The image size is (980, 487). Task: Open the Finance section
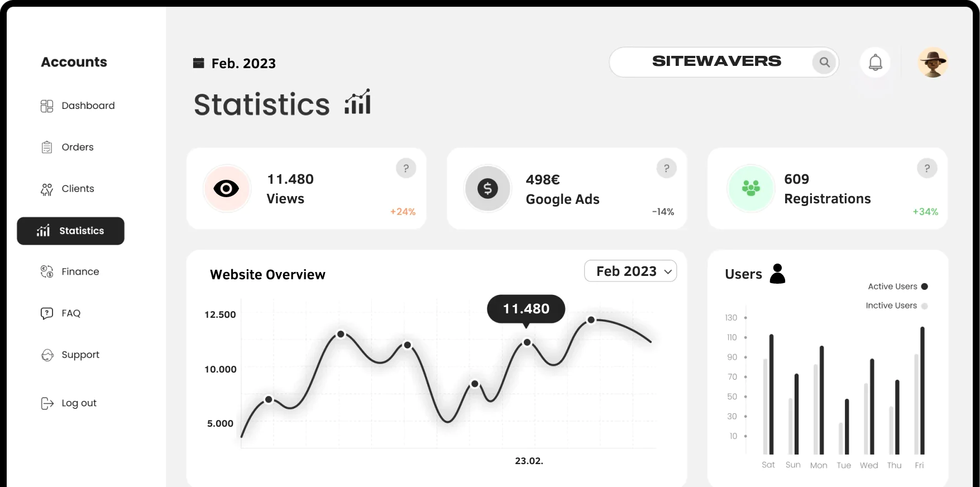(70, 271)
